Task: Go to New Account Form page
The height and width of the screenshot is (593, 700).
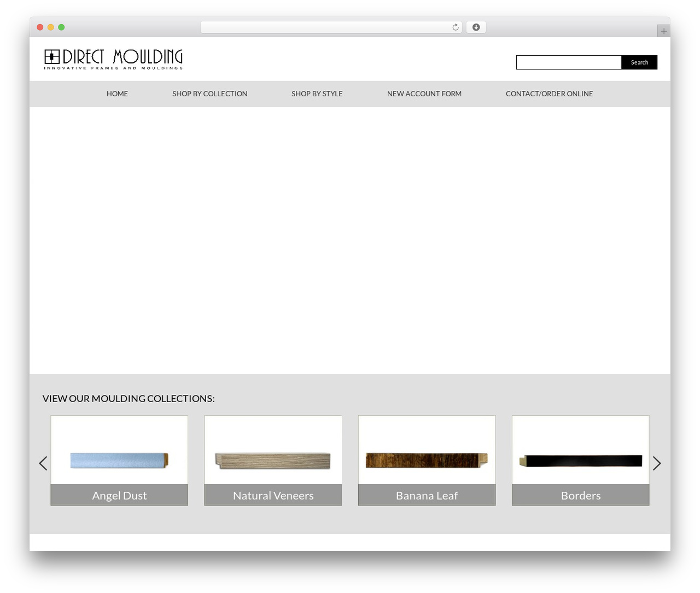Action: (x=424, y=94)
